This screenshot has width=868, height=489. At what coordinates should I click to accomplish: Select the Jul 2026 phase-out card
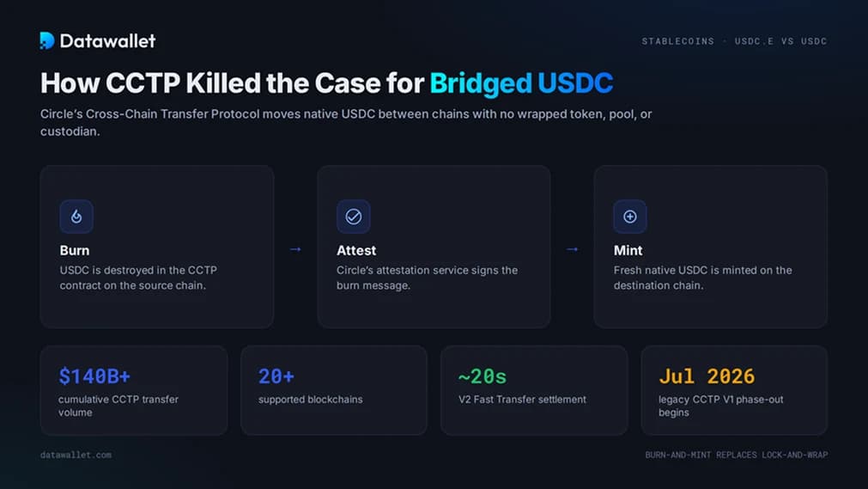[734, 390]
